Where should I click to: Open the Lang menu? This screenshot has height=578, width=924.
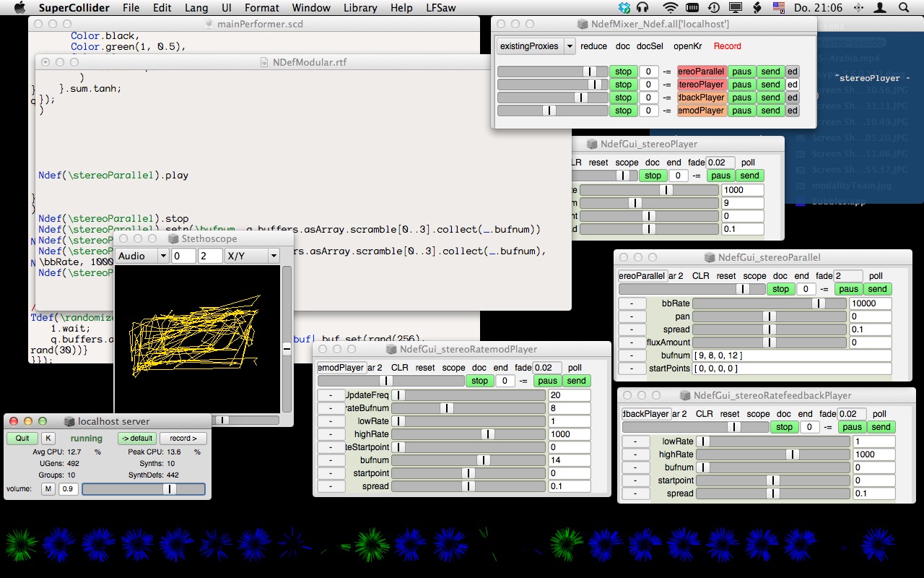pos(196,8)
